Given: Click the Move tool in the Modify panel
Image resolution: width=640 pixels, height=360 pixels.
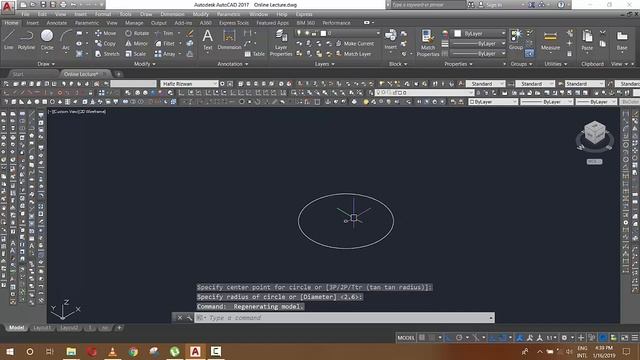Looking at the screenshot, I should [105, 33].
